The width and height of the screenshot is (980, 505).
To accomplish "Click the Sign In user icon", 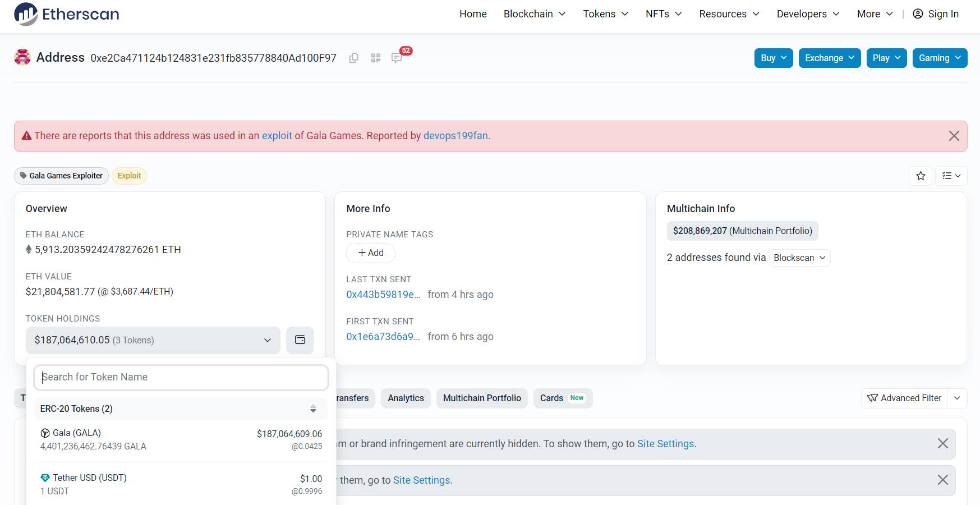I will point(918,14).
